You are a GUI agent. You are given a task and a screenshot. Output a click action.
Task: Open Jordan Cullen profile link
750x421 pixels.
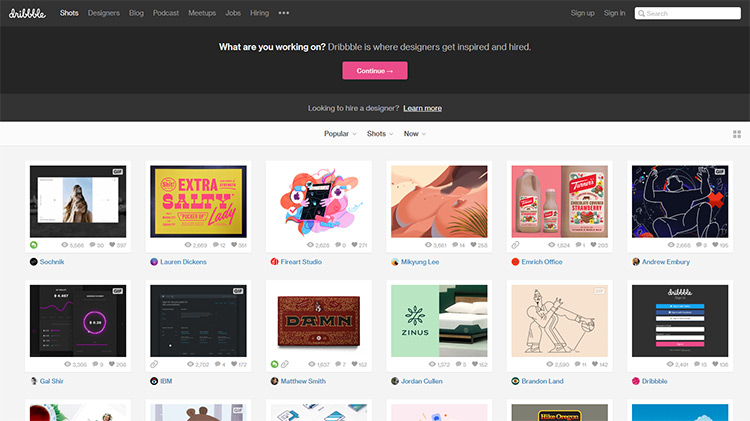coord(421,381)
